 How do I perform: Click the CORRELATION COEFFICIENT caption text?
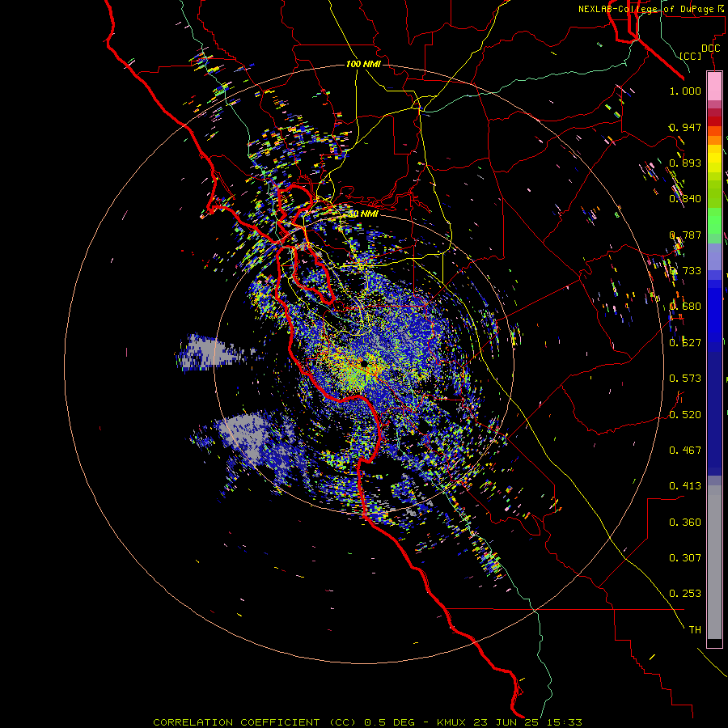pos(236,722)
